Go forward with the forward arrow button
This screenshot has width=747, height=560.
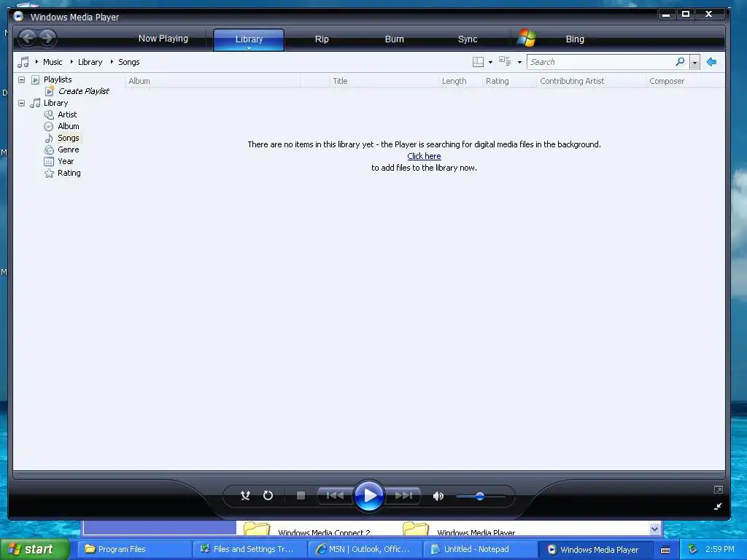pyautogui.click(x=47, y=38)
